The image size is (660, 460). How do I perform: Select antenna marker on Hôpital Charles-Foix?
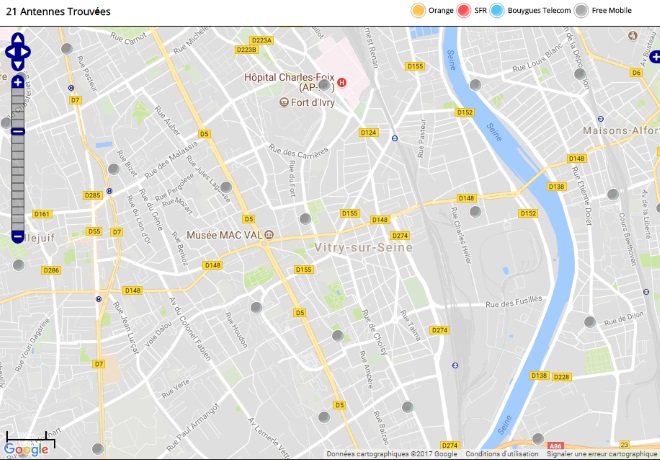324,85
